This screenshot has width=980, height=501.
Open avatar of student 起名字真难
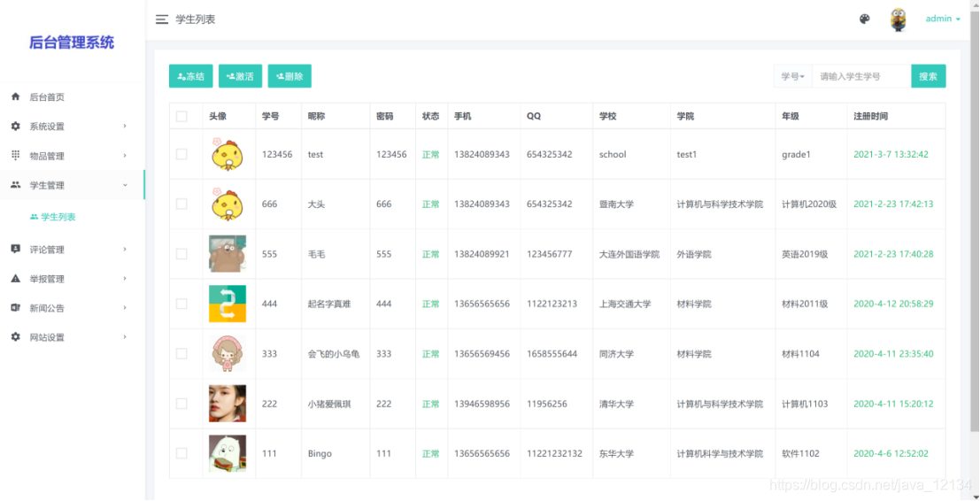(228, 304)
